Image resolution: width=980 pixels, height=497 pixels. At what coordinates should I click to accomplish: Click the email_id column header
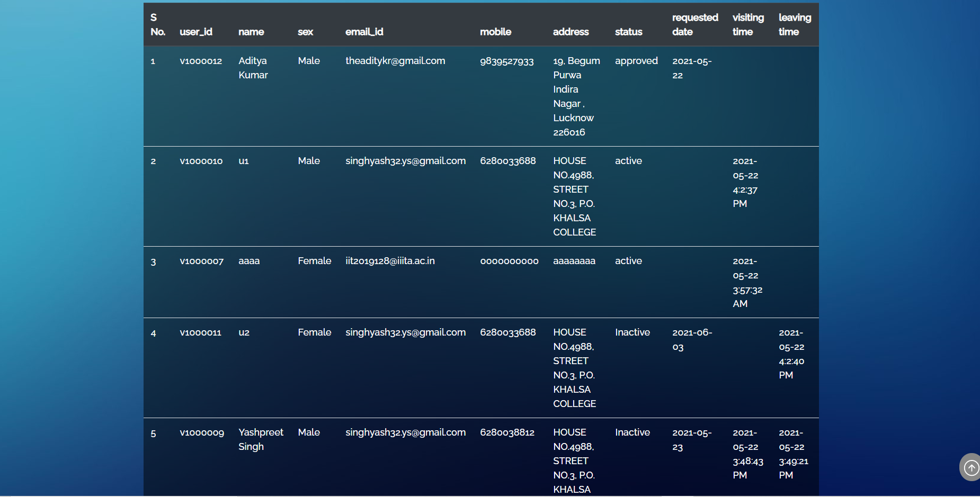[x=364, y=32]
